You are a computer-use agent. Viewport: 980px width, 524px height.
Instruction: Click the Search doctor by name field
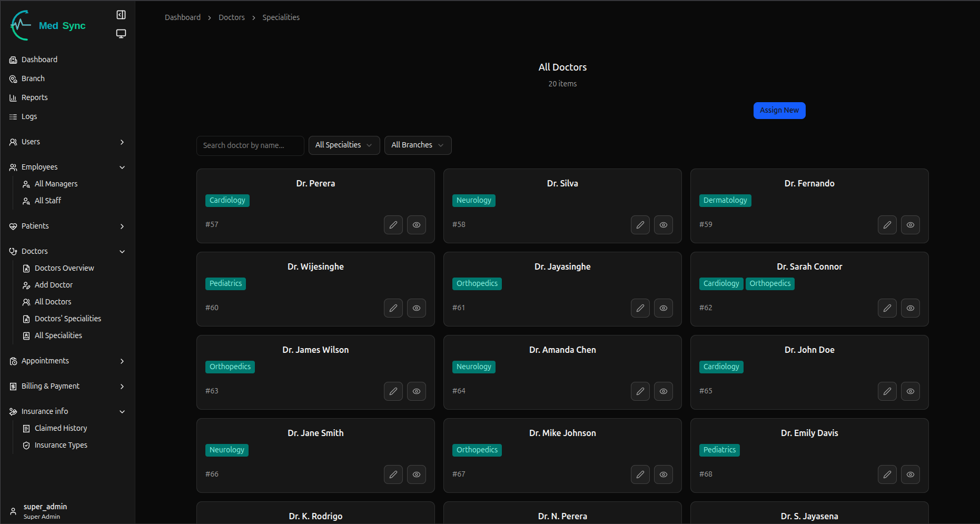tap(250, 145)
